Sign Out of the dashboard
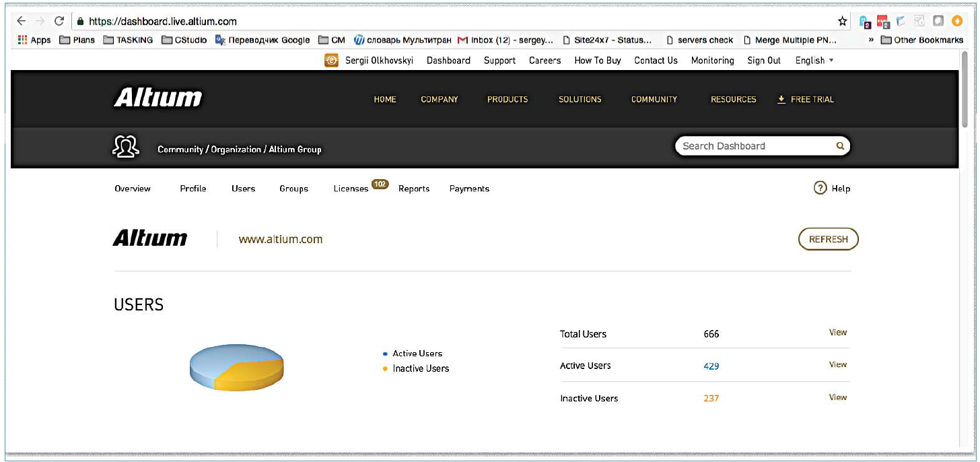Screen dimensions: 980x462 click(764, 61)
